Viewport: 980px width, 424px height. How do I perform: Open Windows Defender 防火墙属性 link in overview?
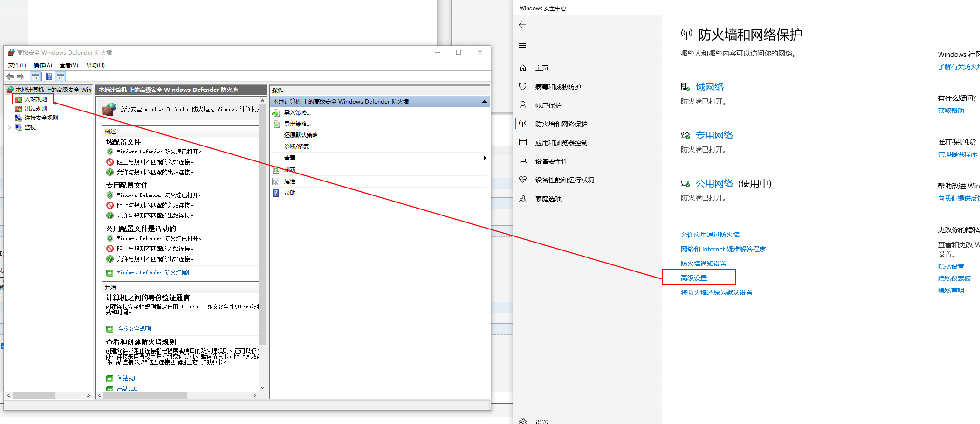[x=155, y=273]
